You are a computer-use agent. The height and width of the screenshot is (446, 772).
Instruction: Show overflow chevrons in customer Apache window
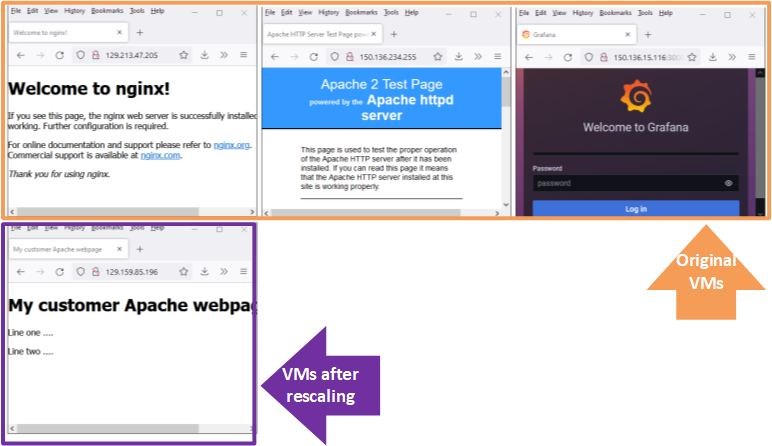(224, 272)
